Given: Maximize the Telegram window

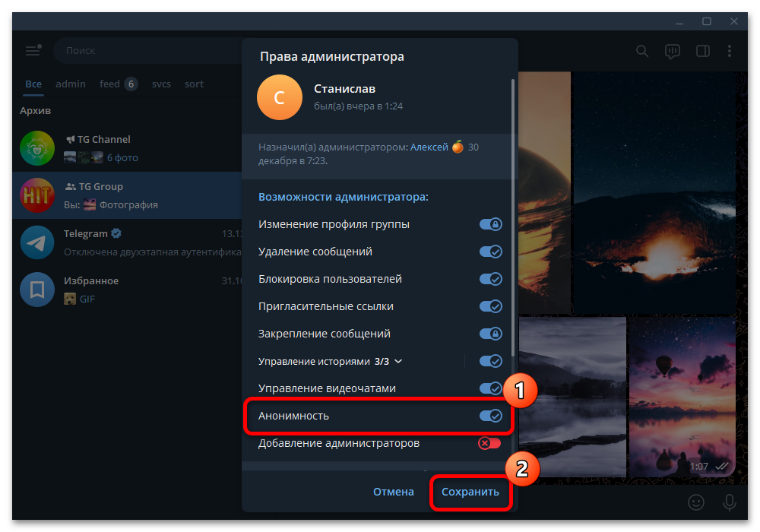Looking at the screenshot, I should click(x=707, y=21).
